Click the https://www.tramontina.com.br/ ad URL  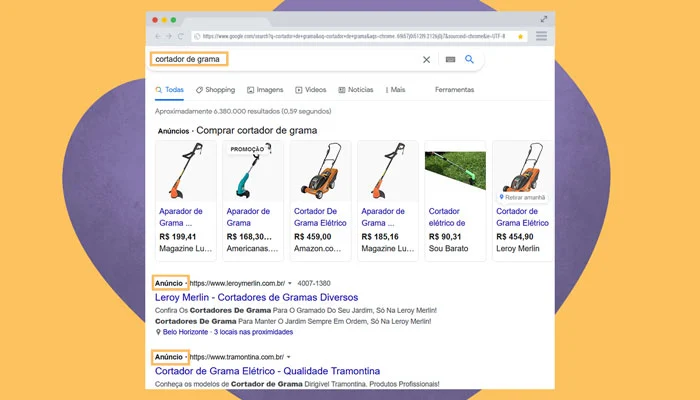click(x=237, y=357)
